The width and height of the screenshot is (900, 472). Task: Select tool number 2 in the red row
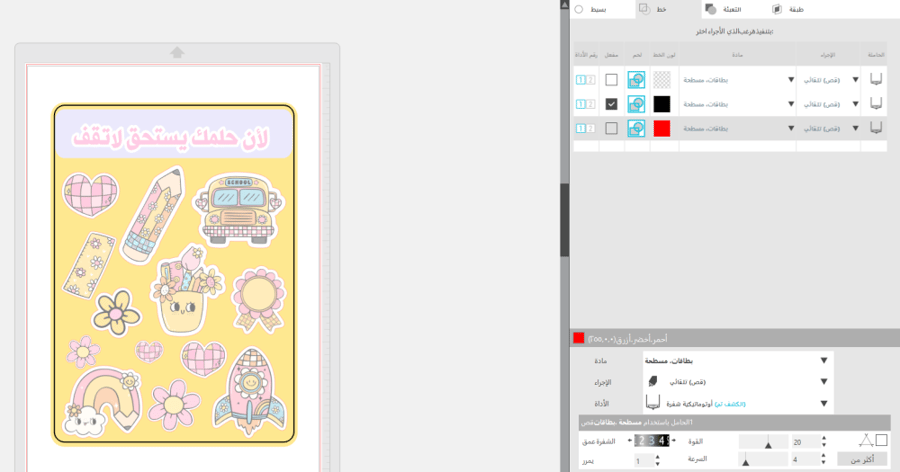(591, 128)
